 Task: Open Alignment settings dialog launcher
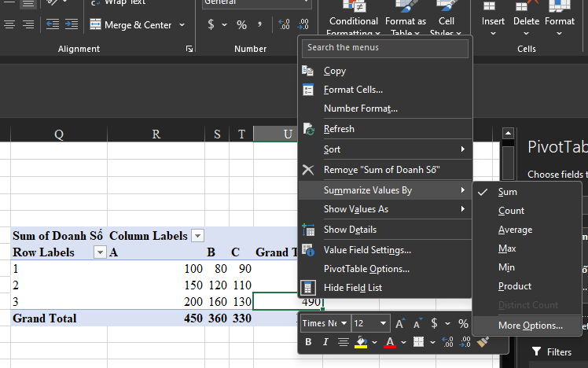coord(189,49)
